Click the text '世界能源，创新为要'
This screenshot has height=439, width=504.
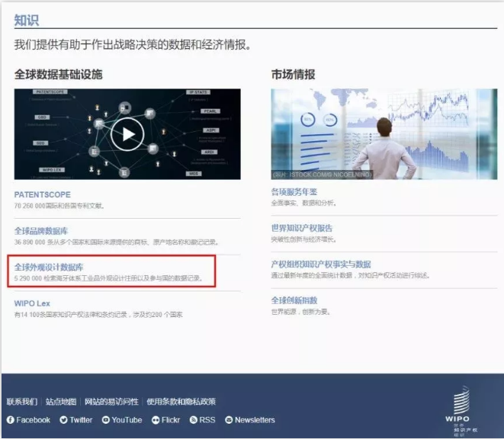point(301,312)
